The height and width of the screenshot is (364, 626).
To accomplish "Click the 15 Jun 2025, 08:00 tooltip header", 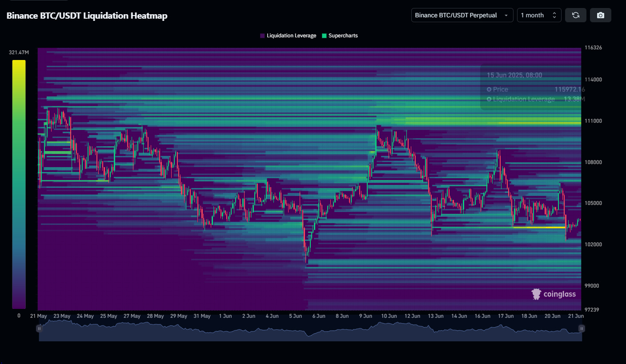I will (514, 75).
